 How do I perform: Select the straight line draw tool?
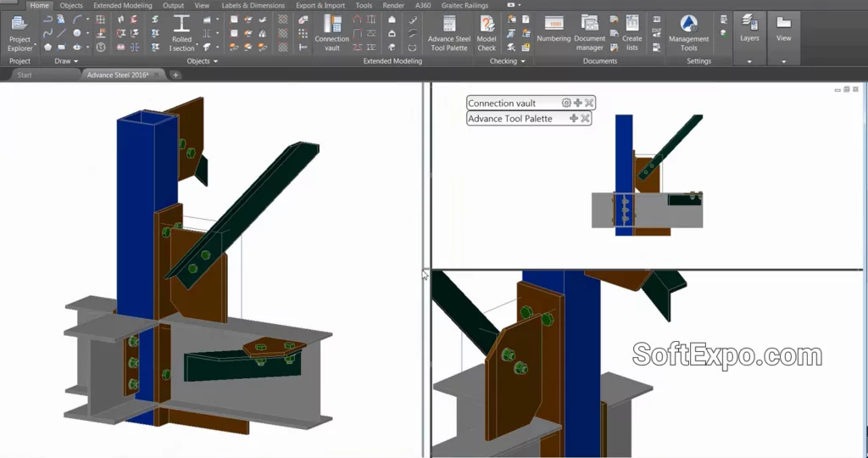(62, 33)
